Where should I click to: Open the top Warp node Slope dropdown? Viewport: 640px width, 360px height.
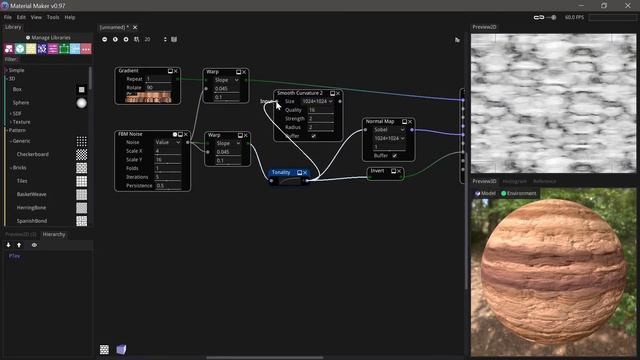tap(227, 80)
